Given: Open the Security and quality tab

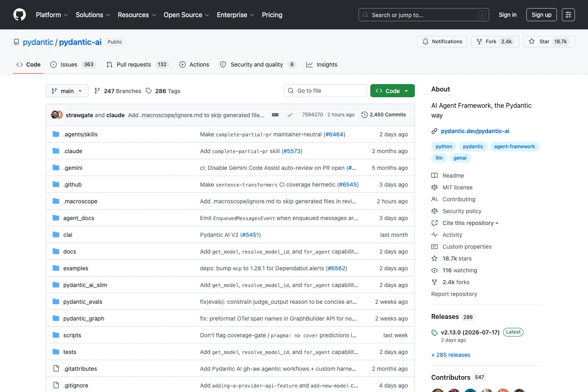Looking at the screenshot, I should point(258,65).
